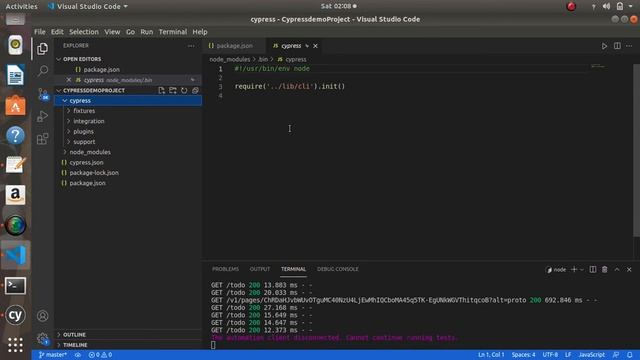Open the Accounts menu icon
The width and height of the screenshot is (640, 360).
tap(42, 316)
